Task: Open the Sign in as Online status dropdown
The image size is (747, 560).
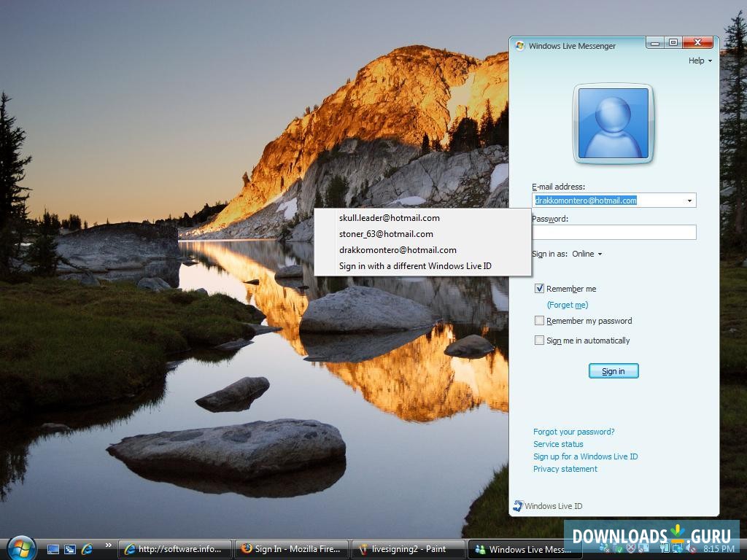Action: [587, 254]
